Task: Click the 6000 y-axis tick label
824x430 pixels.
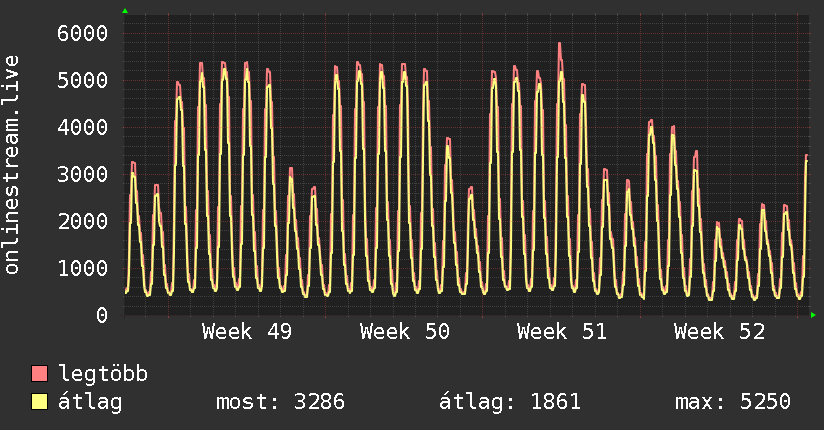Action: click(83, 33)
